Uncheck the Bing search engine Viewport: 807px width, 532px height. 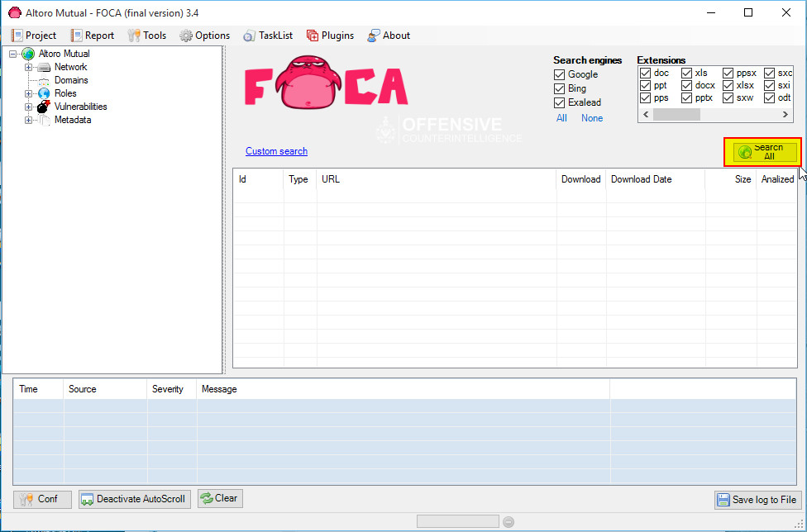coord(560,88)
